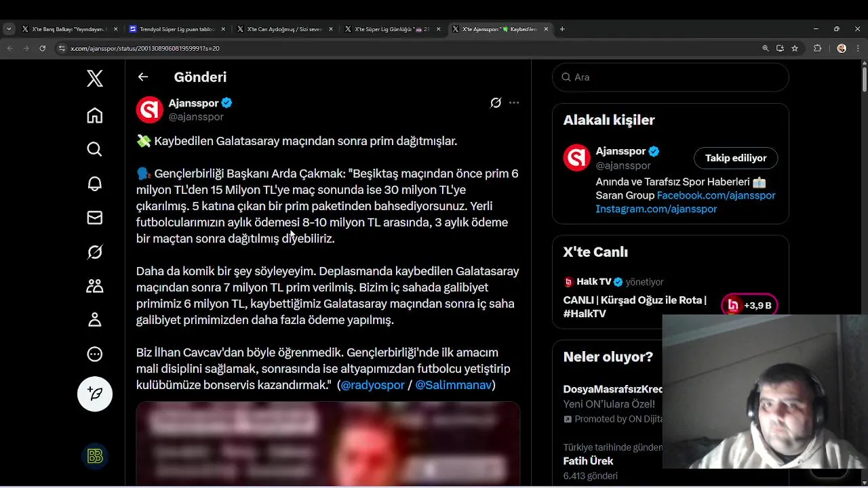
Task: Click the +3,9 B listeners badge
Action: click(749, 306)
